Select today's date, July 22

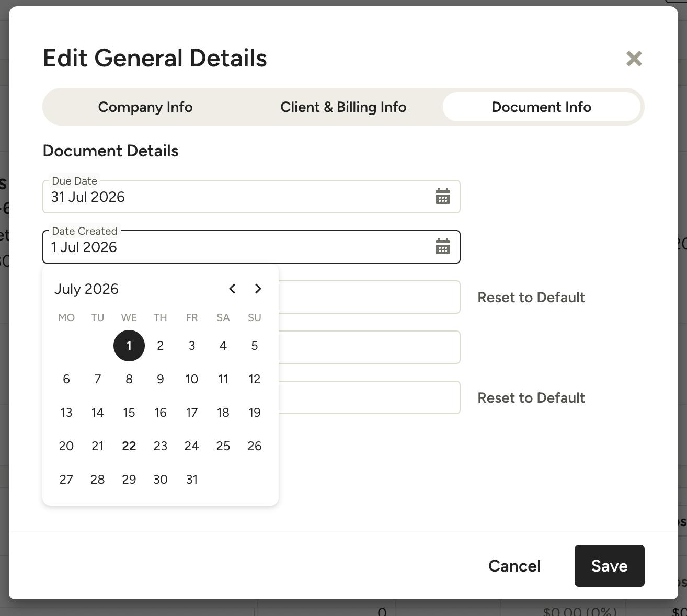click(129, 446)
